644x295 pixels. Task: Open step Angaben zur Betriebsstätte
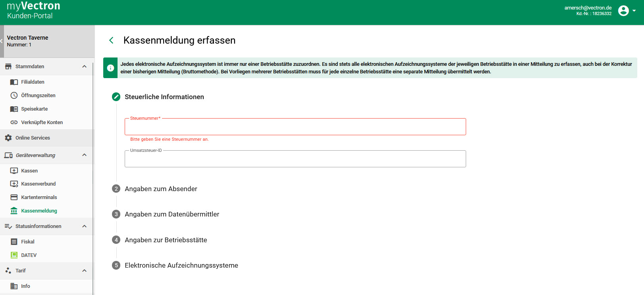pyautogui.click(x=166, y=240)
